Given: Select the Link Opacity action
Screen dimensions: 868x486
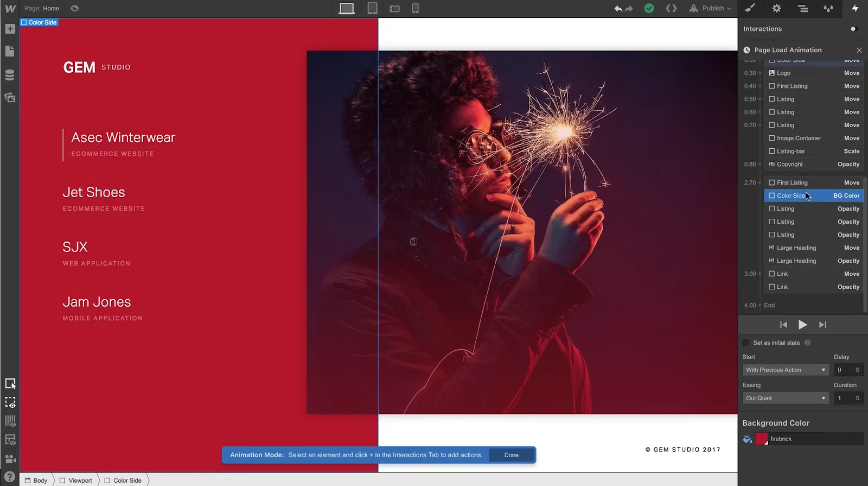Looking at the screenshot, I should 814,287.
